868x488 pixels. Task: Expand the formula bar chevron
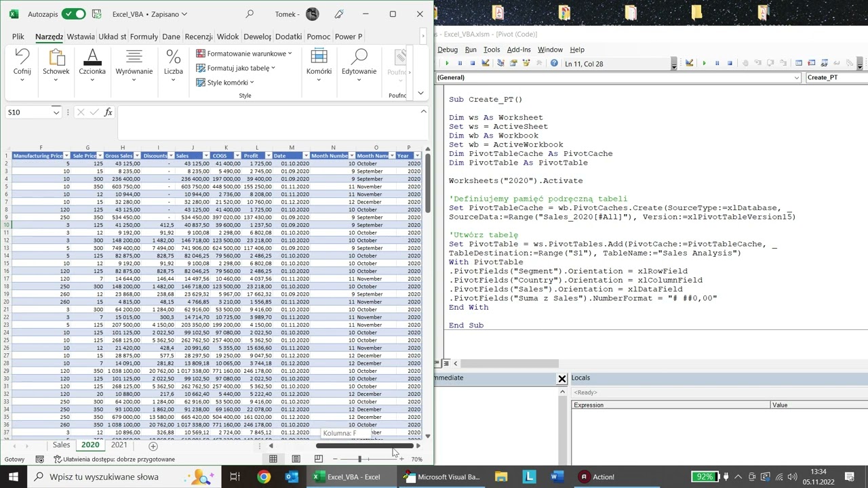click(x=424, y=112)
